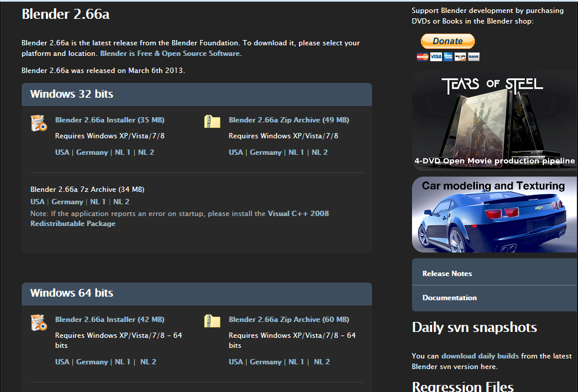Click the Blender installer icon under Windows 64 bits

pyautogui.click(x=39, y=323)
